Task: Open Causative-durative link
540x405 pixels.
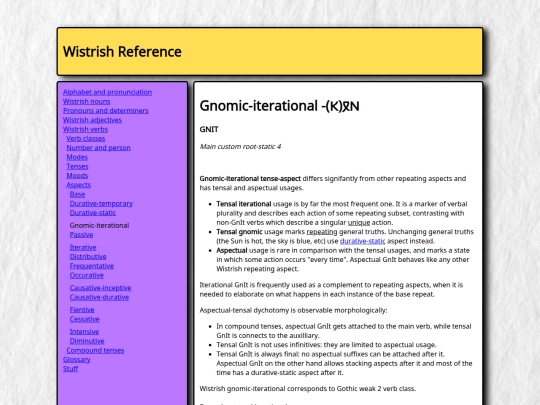Action: 100,297
